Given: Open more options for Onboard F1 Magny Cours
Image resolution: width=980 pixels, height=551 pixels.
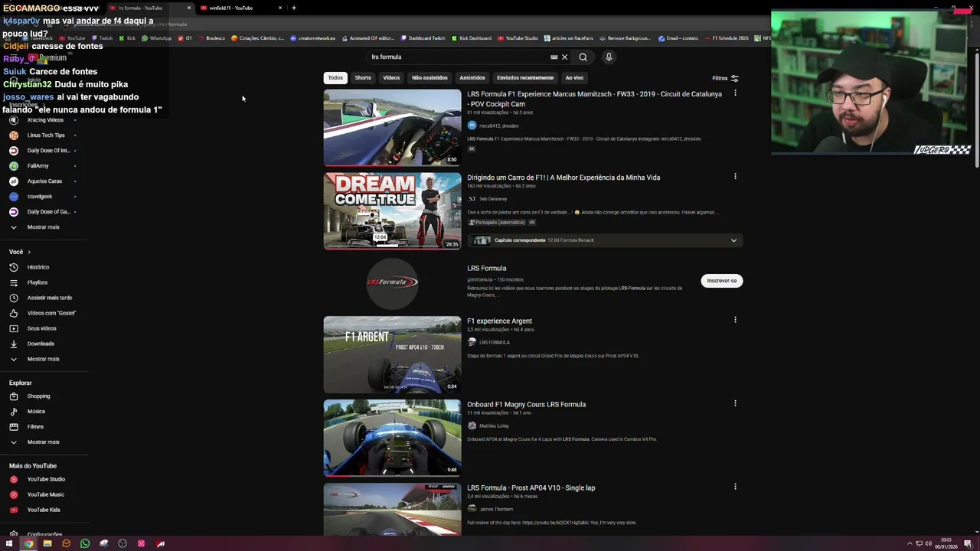Looking at the screenshot, I should point(735,403).
